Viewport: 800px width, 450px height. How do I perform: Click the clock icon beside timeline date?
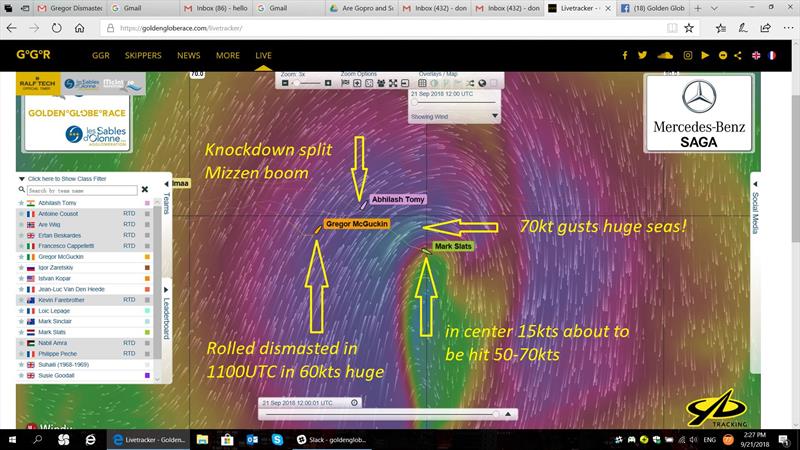click(x=354, y=403)
